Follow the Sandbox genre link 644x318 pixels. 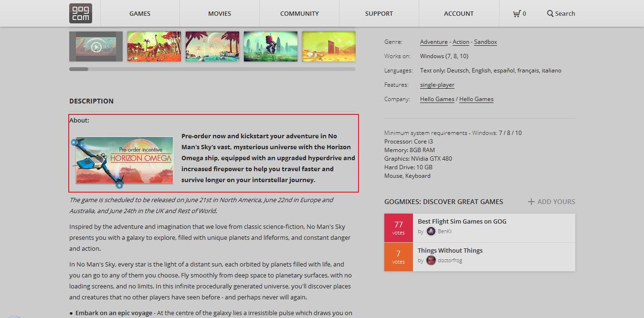pos(486,42)
